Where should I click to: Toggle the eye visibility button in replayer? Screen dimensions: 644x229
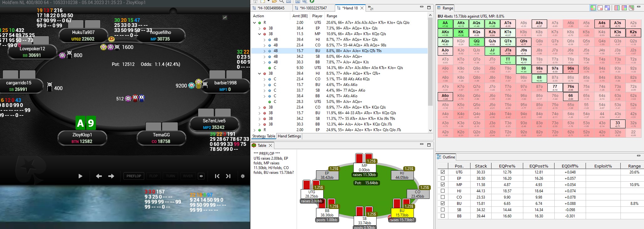tap(201, 176)
